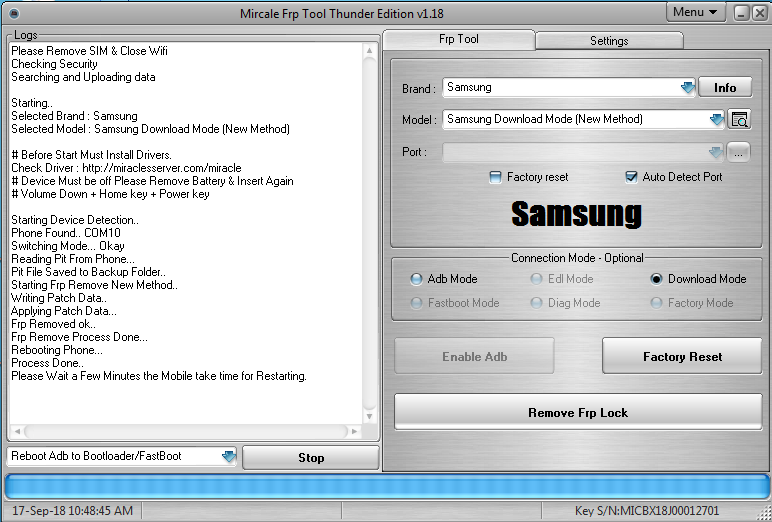Screen dimensions: 772x522
Task: Enable the Factory reset checkbox
Action: pos(495,177)
